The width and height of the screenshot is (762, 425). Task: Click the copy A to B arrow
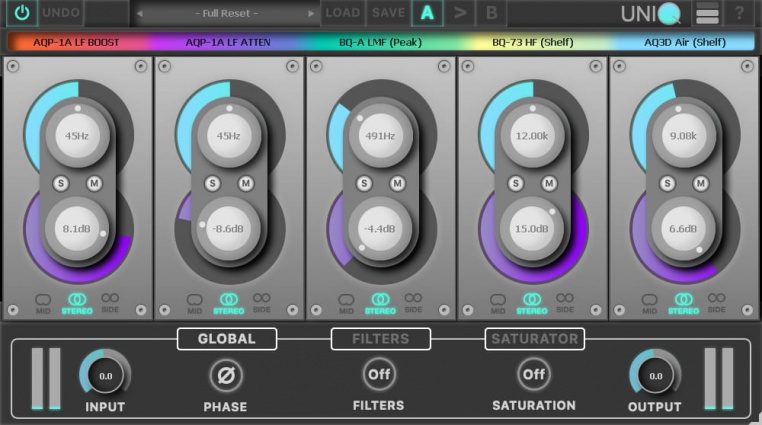pyautogui.click(x=460, y=13)
